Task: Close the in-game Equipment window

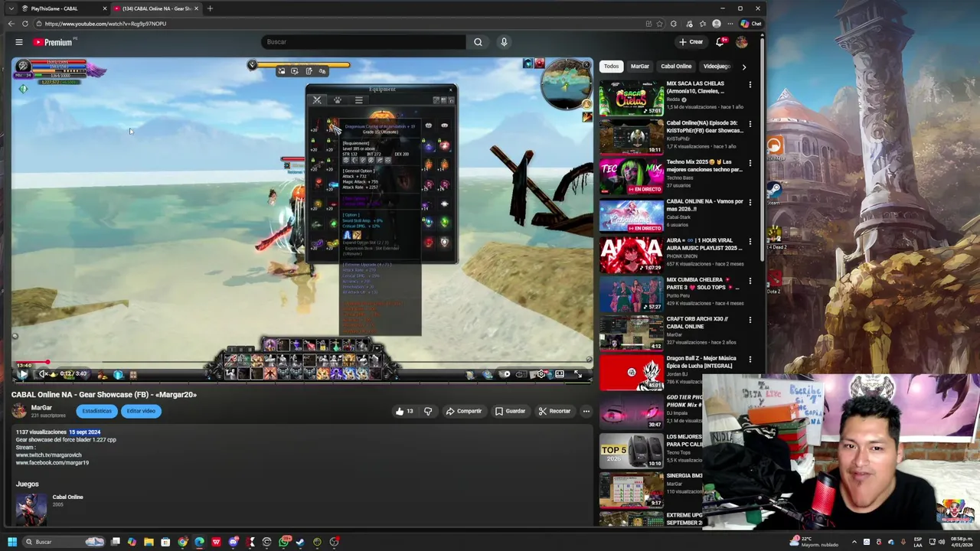Action: coord(451,90)
